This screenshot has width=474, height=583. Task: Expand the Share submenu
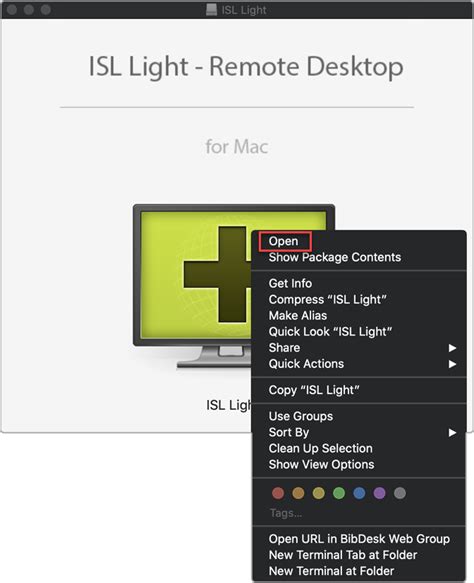tap(359, 348)
